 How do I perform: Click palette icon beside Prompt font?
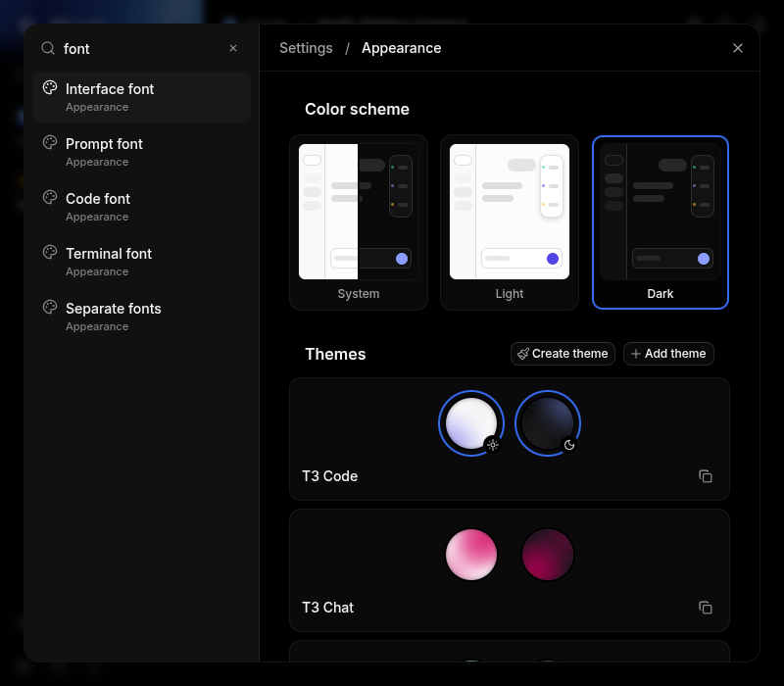50,142
